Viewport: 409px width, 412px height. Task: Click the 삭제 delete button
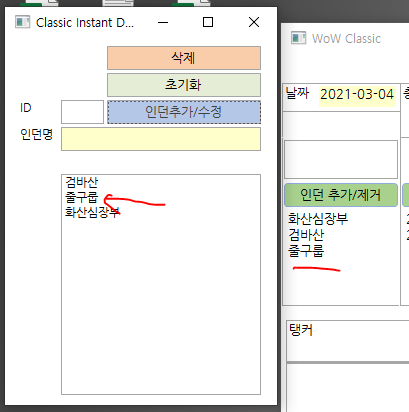point(184,58)
